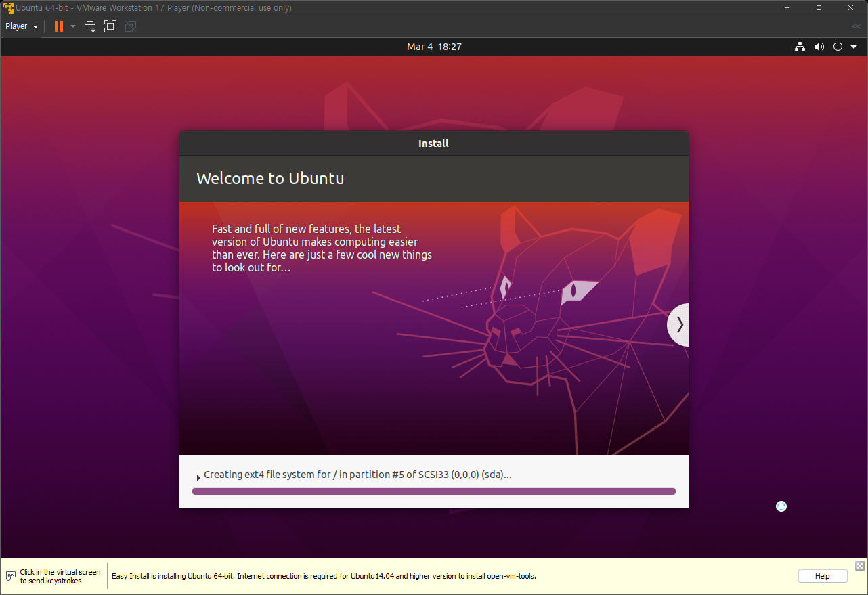
Task: Expand the installation details triangle
Action: (198, 477)
